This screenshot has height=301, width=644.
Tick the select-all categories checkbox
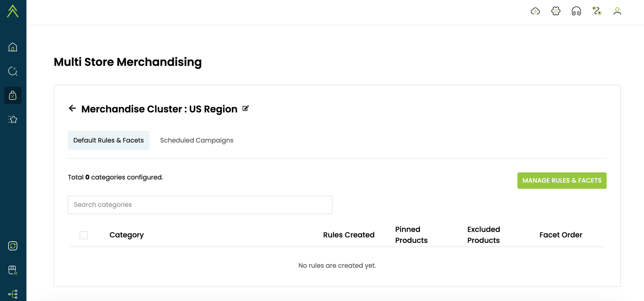coord(84,235)
